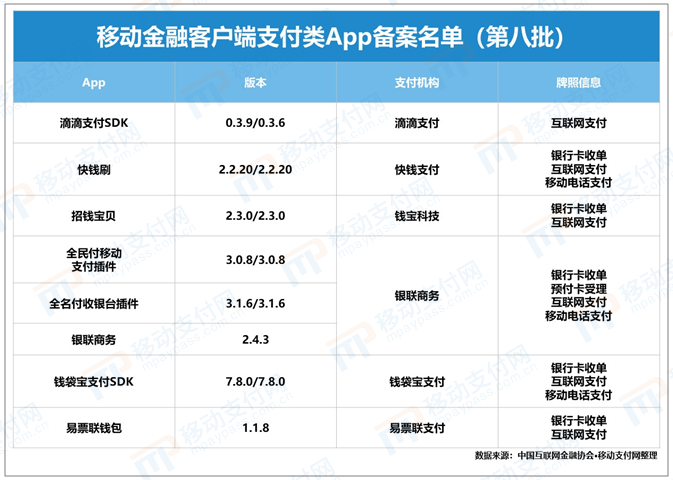
Task: Select the version 3.1.6/3.1.6
Action: coord(255,304)
